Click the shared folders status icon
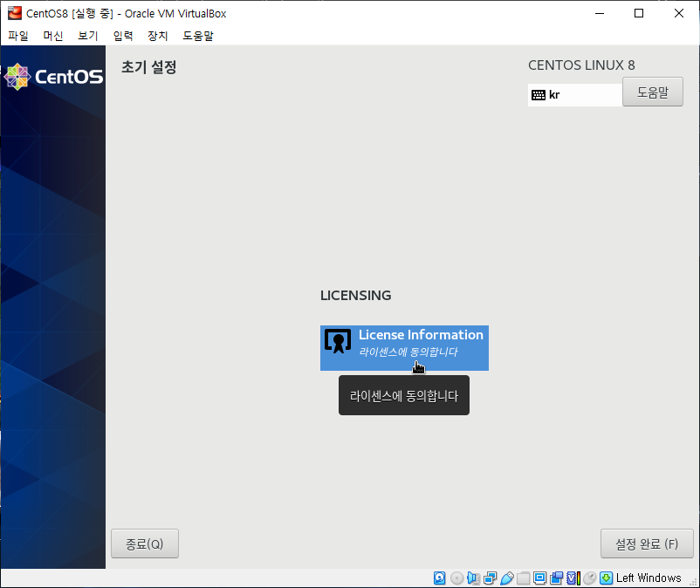 point(523,578)
